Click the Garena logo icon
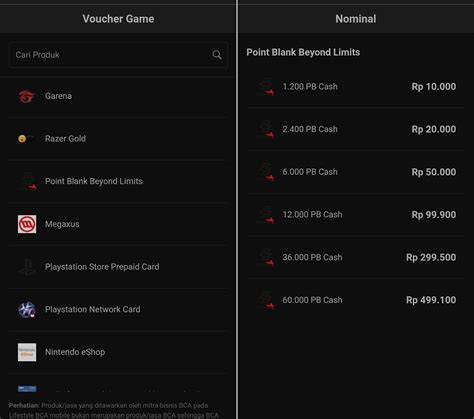This screenshot has height=419, width=474. 27,96
